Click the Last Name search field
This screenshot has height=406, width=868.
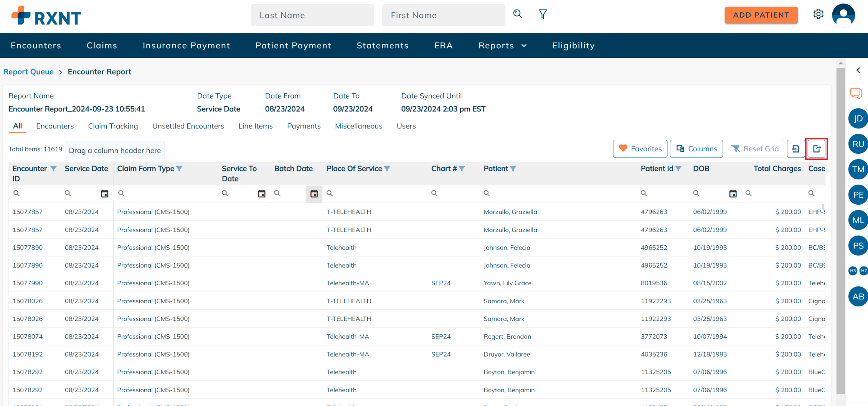pos(312,15)
